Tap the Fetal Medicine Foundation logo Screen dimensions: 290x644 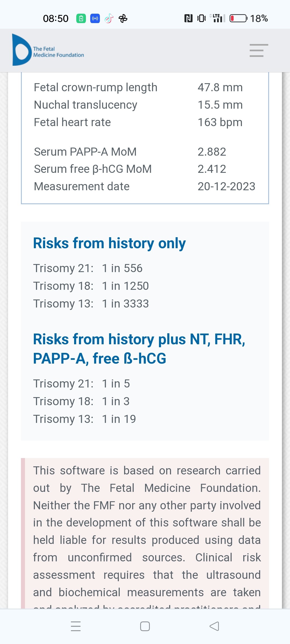[21, 50]
